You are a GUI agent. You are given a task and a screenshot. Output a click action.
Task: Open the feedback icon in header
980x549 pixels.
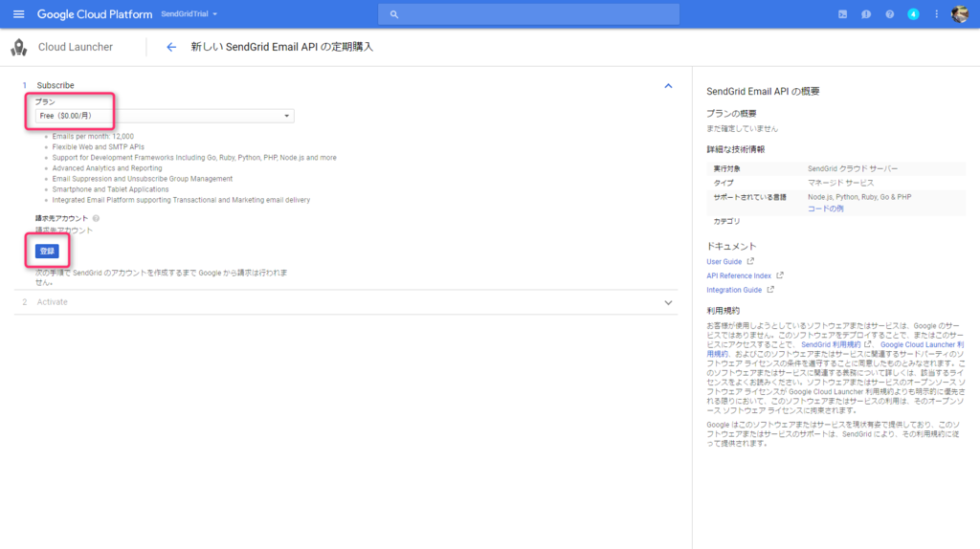pyautogui.click(x=865, y=13)
